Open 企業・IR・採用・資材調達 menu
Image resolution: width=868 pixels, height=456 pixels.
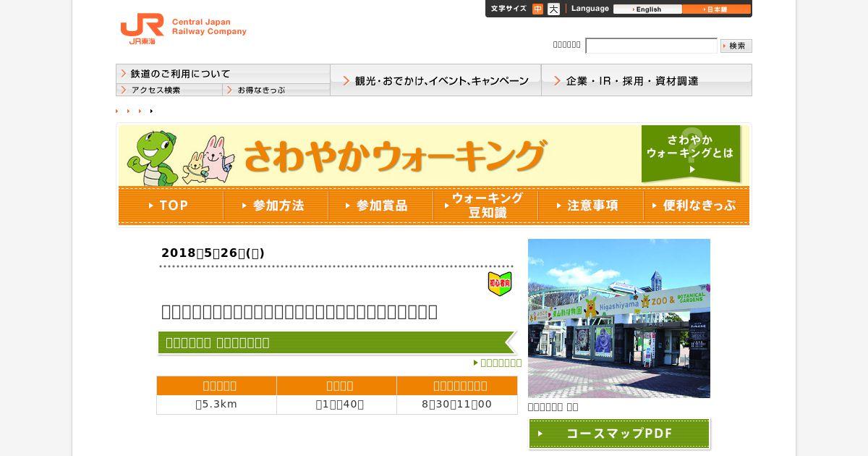647,80
